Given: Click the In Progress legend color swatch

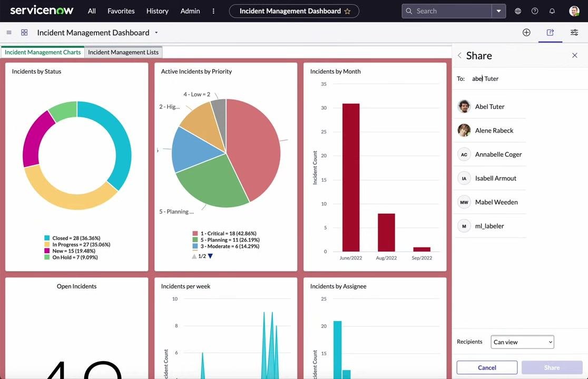Looking at the screenshot, I should tap(47, 244).
